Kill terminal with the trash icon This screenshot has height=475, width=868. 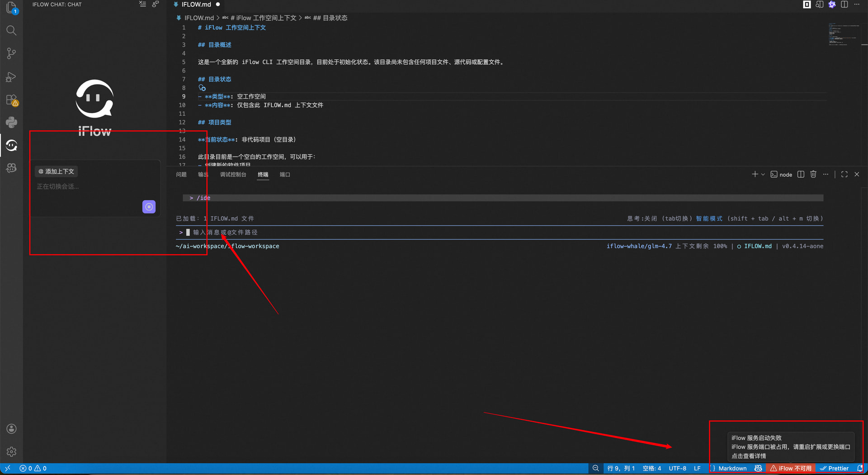click(x=813, y=175)
